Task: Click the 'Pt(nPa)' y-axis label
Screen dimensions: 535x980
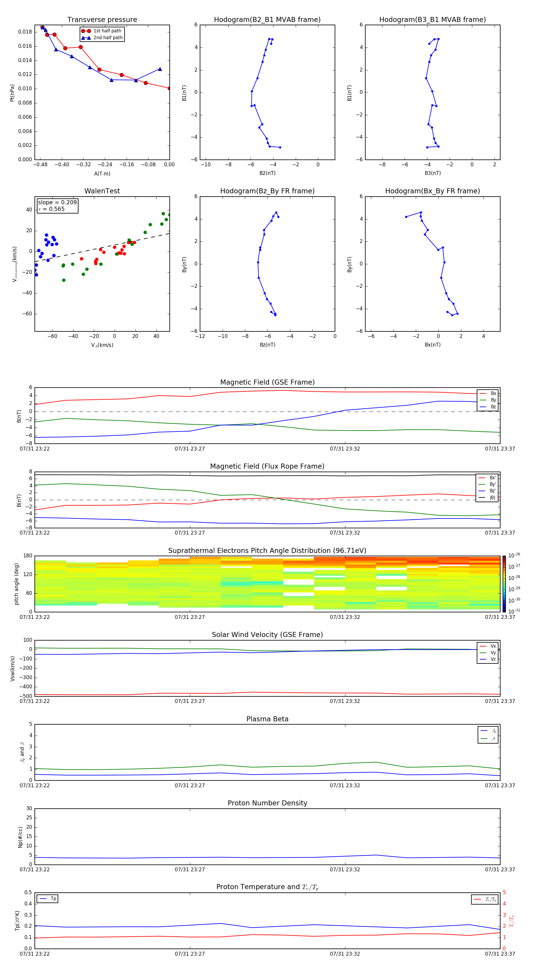Action: pos(12,92)
